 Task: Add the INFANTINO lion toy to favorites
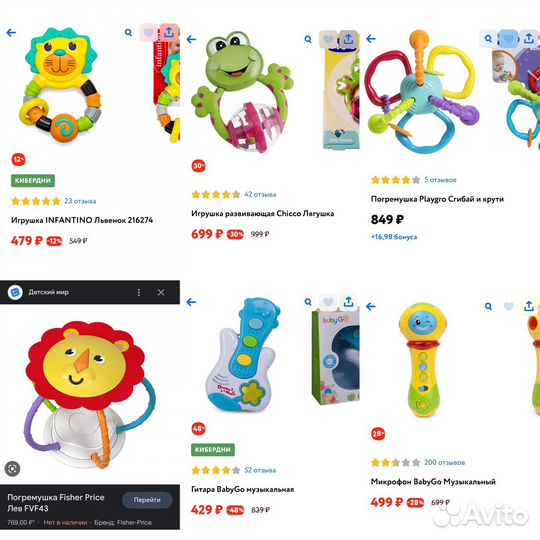(x=148, y=33)
